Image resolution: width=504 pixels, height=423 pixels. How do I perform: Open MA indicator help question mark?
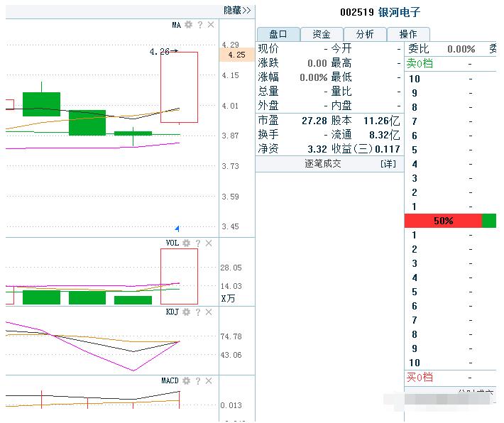pos(200,24)
